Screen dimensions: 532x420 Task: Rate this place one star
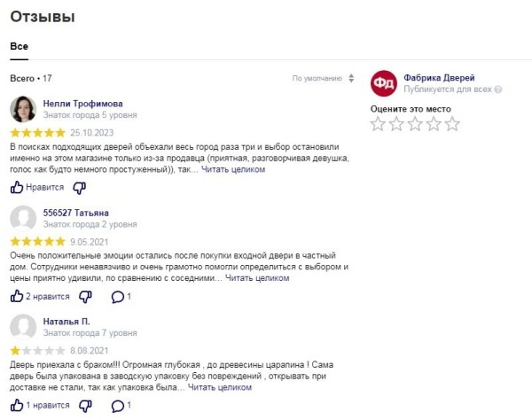pos(377,125)
